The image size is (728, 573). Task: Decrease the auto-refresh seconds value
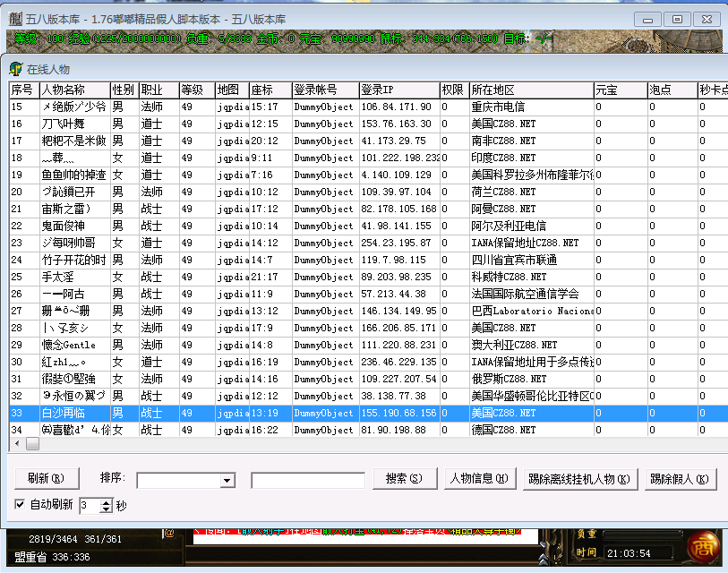(107, 509)
